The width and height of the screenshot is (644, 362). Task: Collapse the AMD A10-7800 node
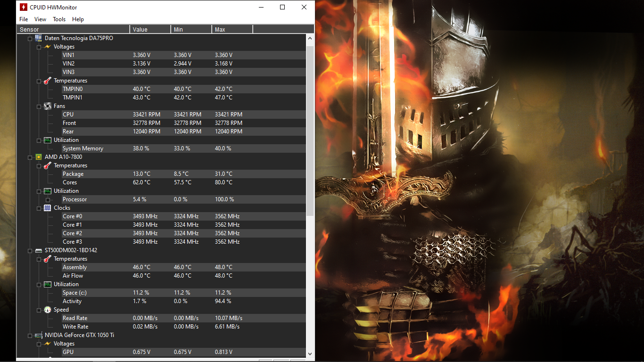[x=30, y=157]
